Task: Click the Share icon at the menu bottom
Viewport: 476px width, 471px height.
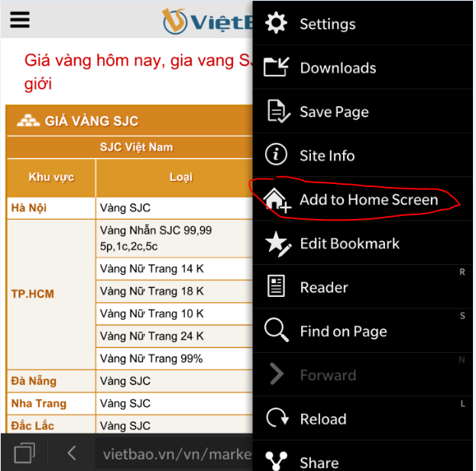Action: (276, 460)
